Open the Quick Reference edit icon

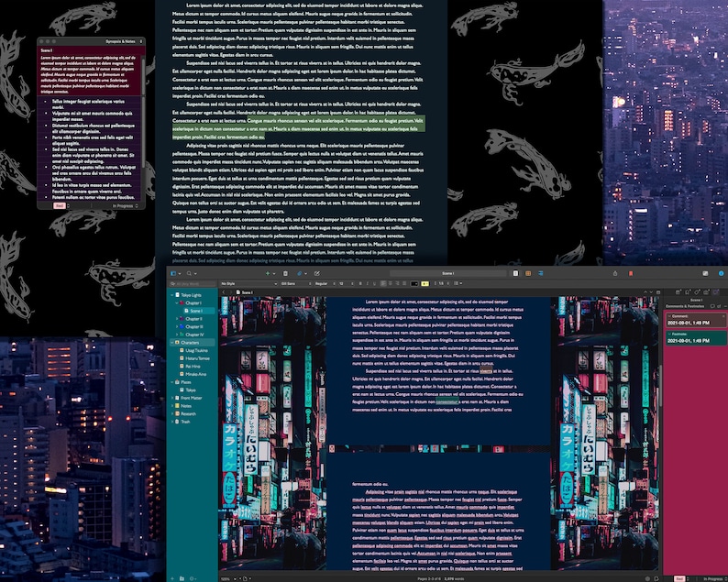click(317, 274)
